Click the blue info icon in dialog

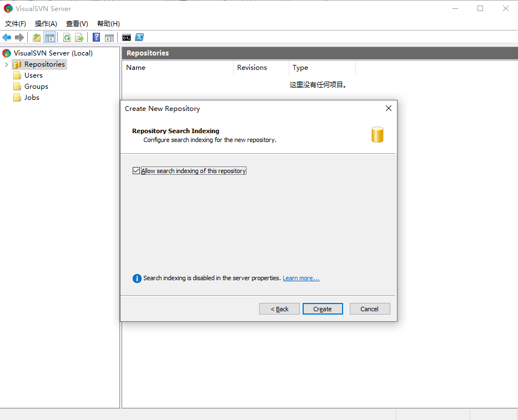tap(137, 279)
